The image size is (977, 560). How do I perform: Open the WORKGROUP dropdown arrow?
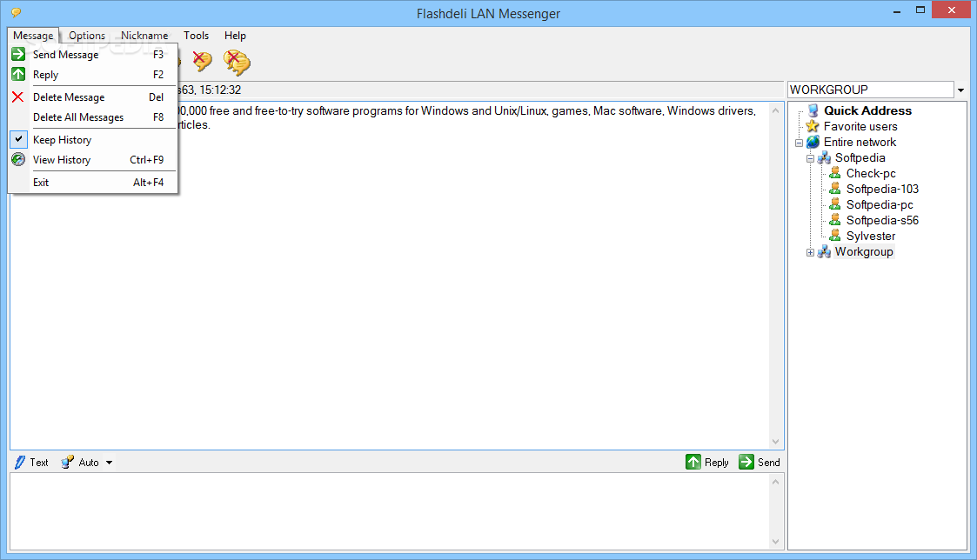[960, 90]
